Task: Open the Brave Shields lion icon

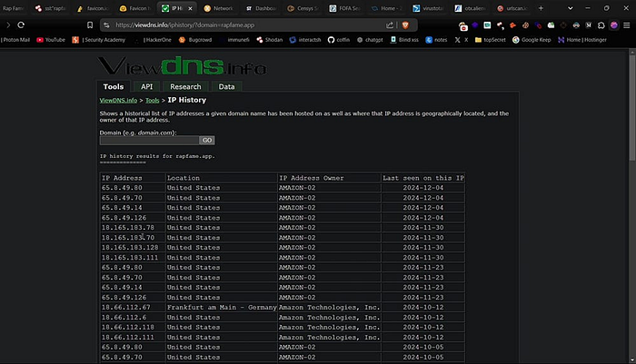Action: click(405, 25)
